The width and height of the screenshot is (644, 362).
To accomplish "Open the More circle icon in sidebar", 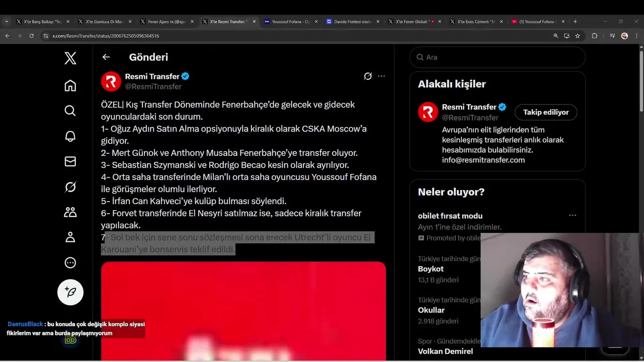I will pos(70,262).
